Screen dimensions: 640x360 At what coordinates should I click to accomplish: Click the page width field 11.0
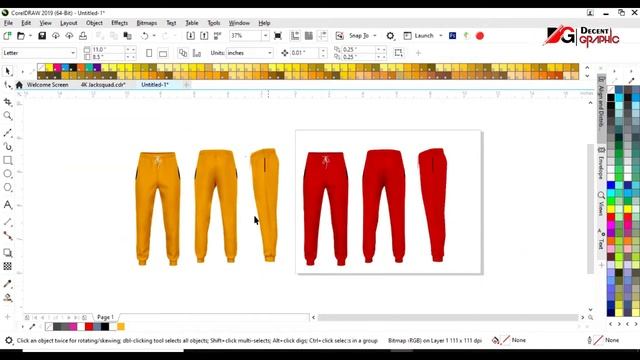click(x=107, y=49)
